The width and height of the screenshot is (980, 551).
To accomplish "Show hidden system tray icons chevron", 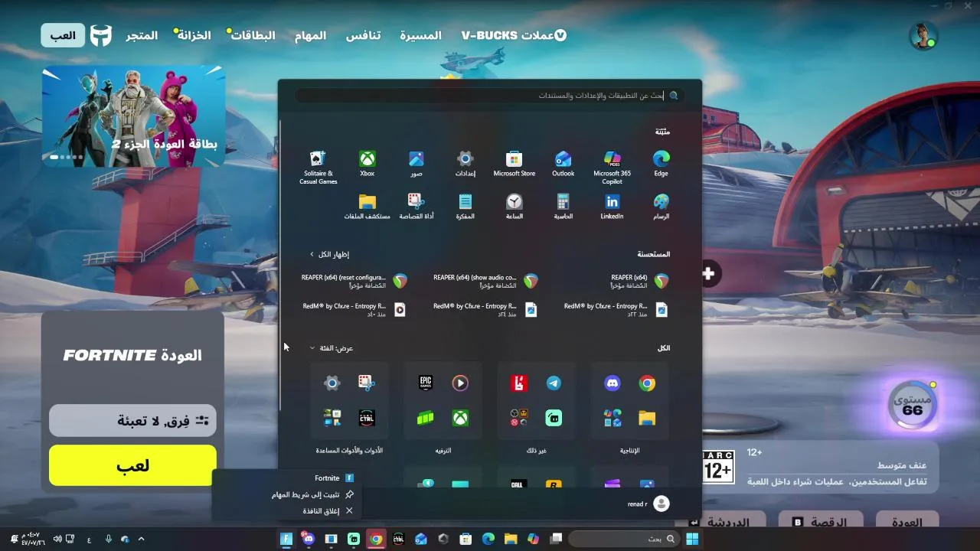I will 141,539.
